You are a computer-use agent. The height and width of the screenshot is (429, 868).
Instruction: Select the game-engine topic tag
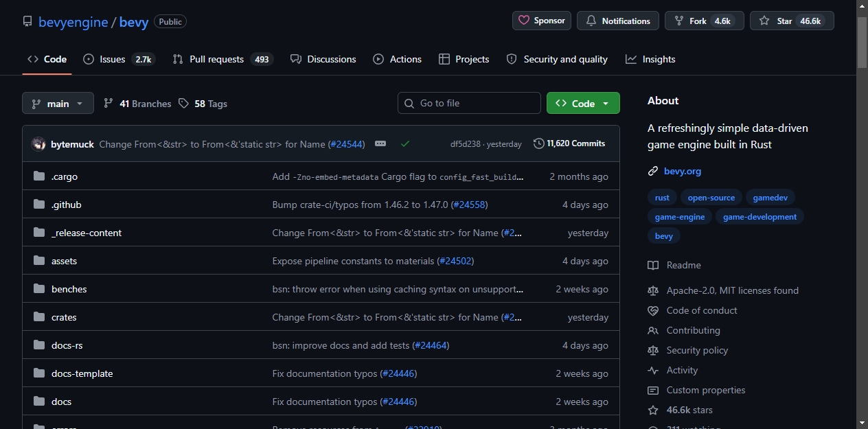click(x=680, y=217)
